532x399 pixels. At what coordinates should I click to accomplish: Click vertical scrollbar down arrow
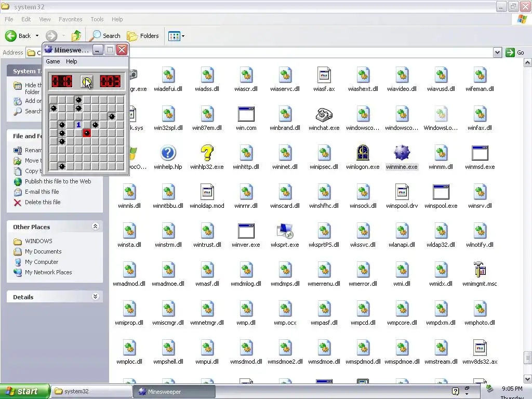(x=528, y=379)
